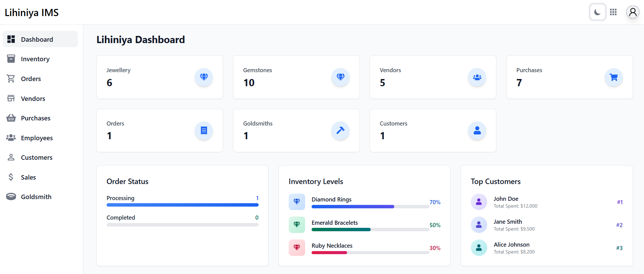Click Alice Johnson's teal avatar icon
The width and height of the screenshot is (644, 274).
pos(479,248)
